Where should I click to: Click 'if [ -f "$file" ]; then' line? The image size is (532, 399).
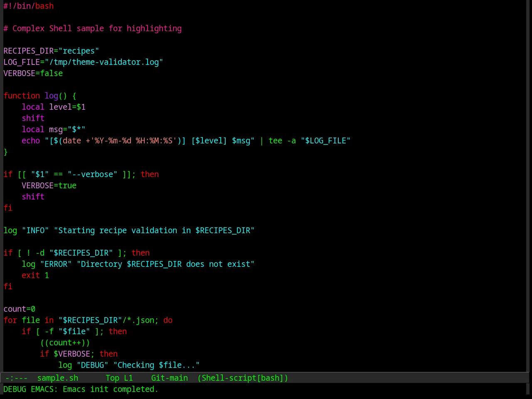pyautogui.click(x=74, y=331)
